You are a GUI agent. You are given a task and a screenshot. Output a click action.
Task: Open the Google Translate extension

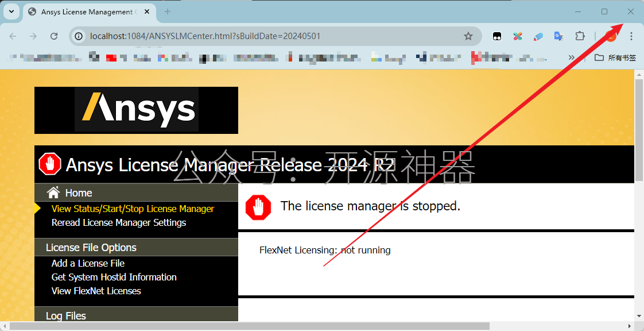pos(558,36)
